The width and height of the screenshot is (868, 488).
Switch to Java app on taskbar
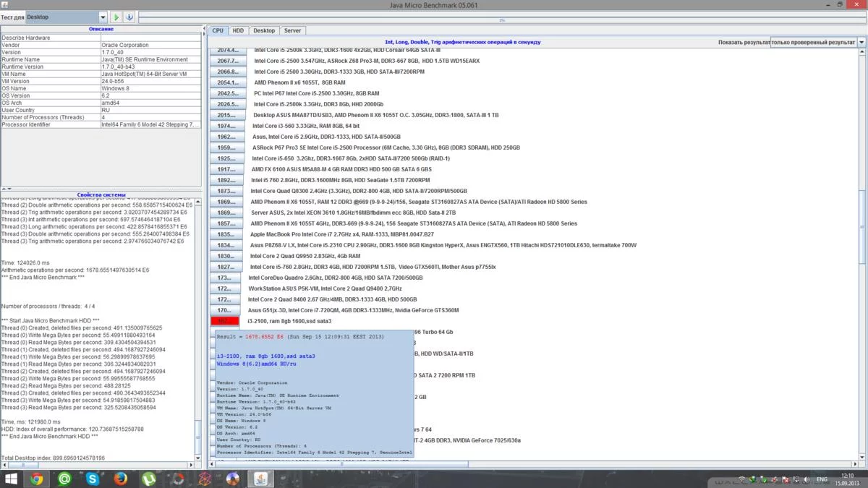[260, 479]
